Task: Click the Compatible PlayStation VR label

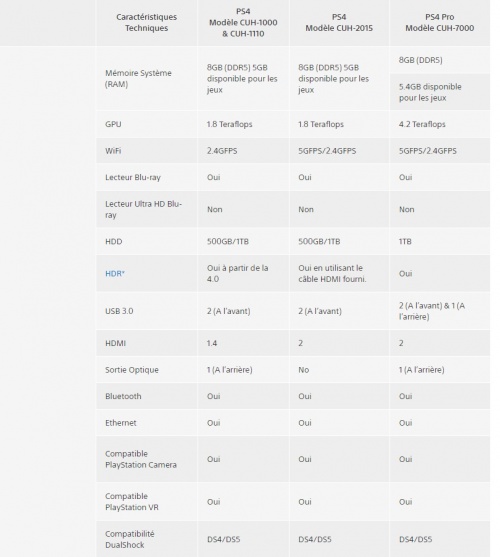Action: [132, 502]
